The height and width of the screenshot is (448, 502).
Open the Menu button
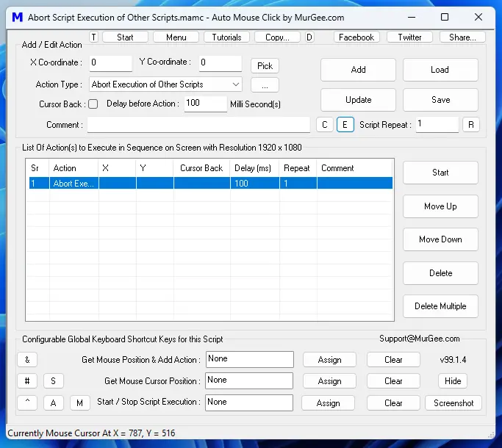tap(176, 37)
